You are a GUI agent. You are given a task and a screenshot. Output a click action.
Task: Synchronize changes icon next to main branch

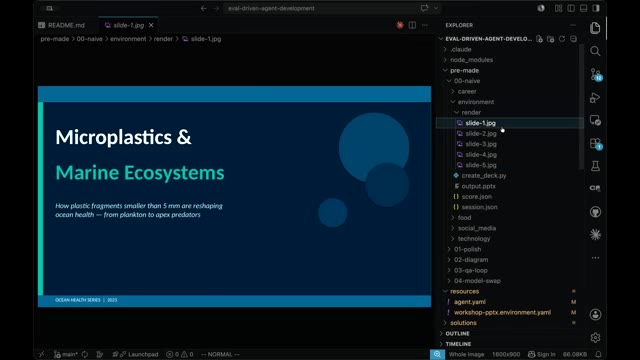pos(85,354)
